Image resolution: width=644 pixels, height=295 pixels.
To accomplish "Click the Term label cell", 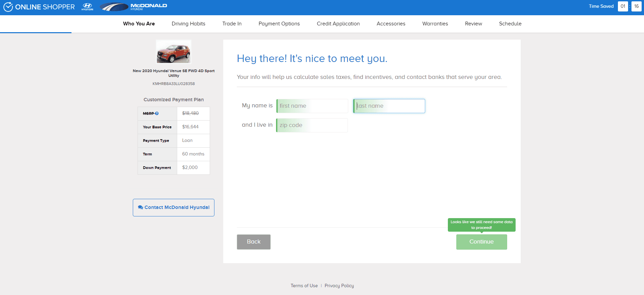I will (x=157, y=154).
